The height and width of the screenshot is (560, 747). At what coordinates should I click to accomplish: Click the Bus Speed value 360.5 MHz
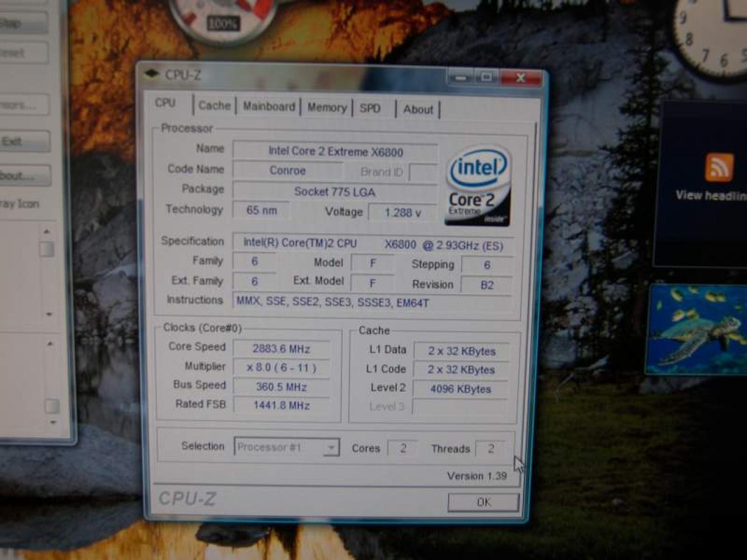coord(281,387)
